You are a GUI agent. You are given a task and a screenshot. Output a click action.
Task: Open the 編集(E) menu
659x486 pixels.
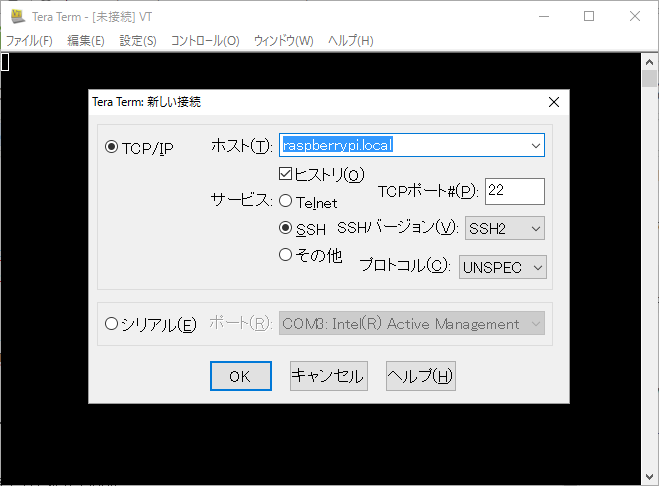(x=86, y=41)
